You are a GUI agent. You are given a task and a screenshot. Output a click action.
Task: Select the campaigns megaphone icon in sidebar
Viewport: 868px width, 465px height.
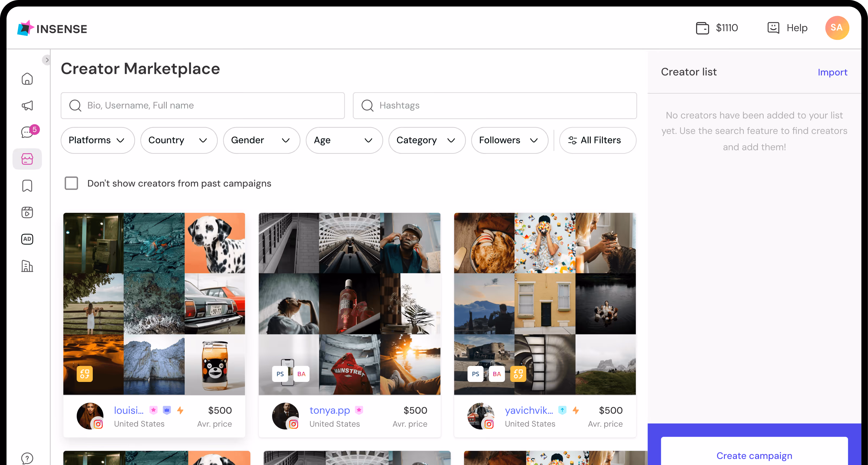pos(27,106)
